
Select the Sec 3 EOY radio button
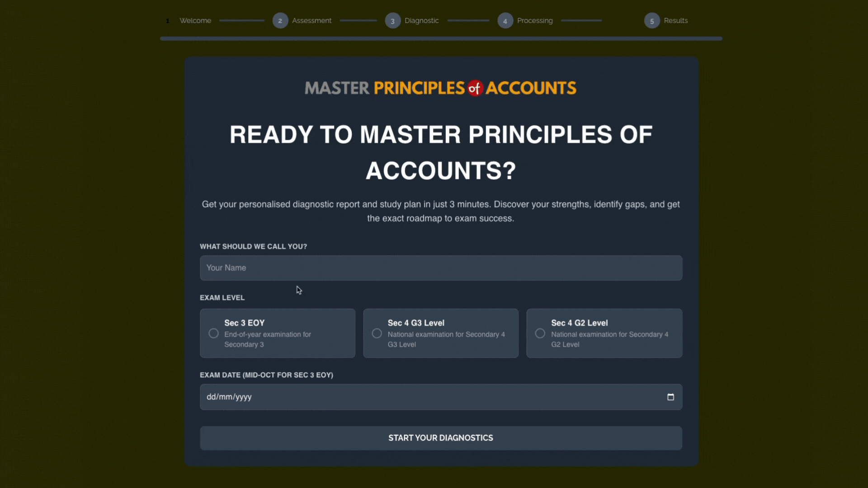213,333
